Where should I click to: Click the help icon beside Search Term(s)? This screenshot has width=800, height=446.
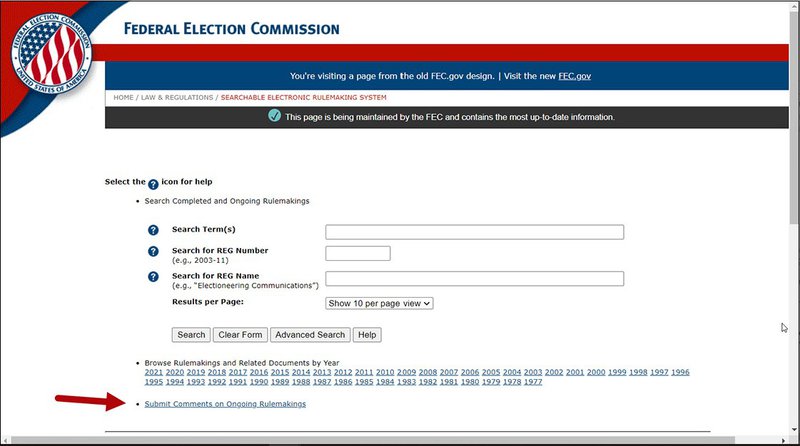(x=153, y=230)
